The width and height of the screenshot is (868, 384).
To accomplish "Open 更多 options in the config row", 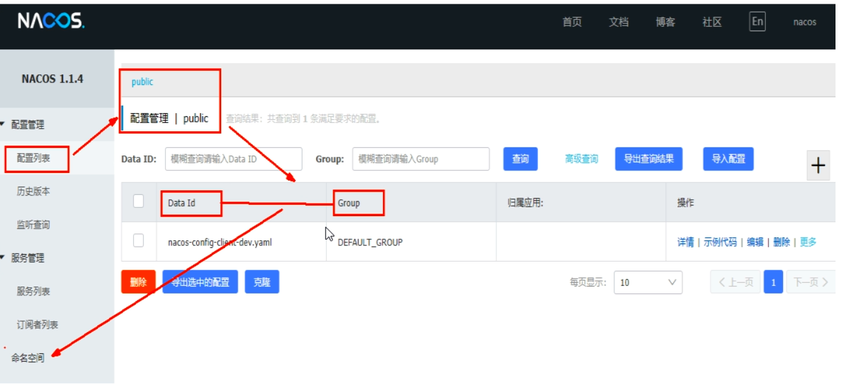I will (x=808, y=242).
